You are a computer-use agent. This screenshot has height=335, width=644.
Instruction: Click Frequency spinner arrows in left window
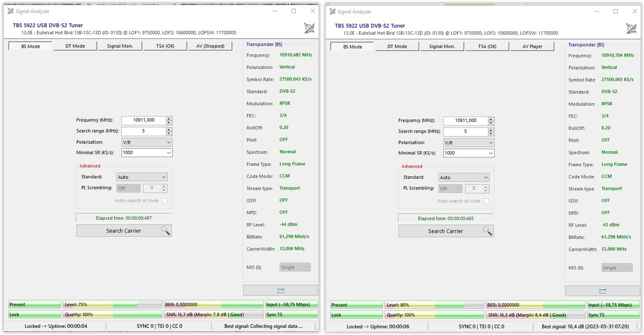coord(169,120)
